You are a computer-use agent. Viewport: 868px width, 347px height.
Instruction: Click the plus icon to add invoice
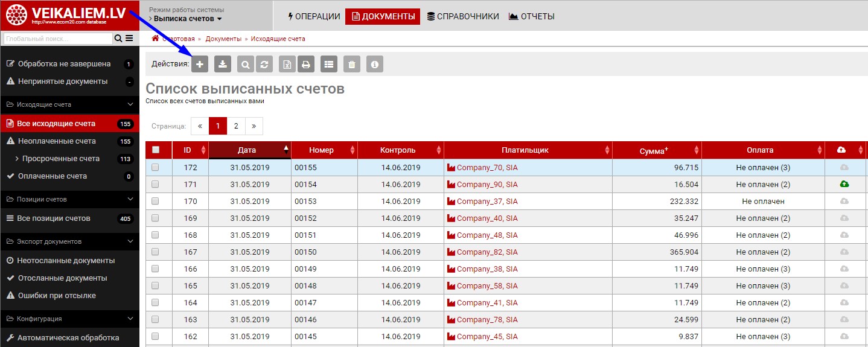200,64
